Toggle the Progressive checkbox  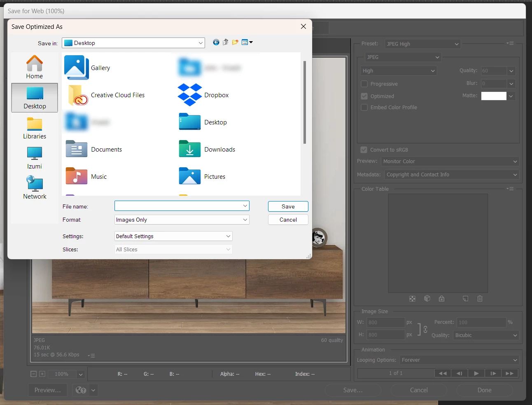(364, 84)
